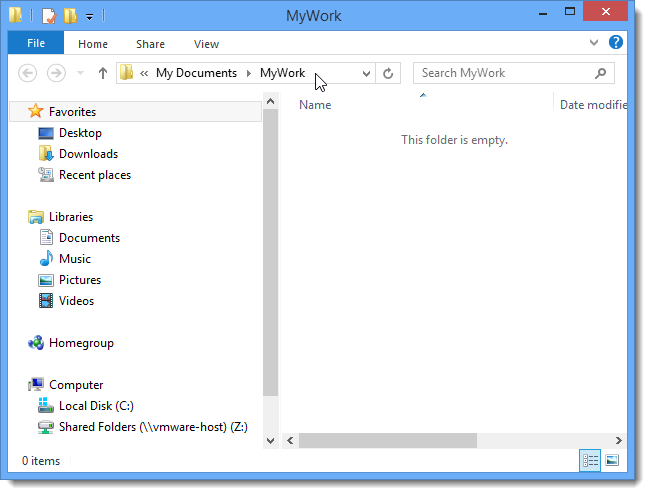Select Libraries in the navigation pane
This screenshot has height=495, width=650.
click(71, 217)
